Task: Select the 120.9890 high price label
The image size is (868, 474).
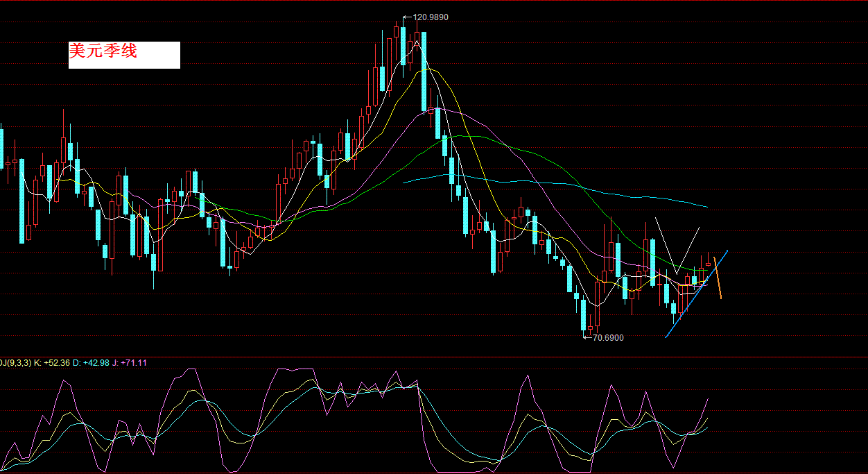Action: click(x=431, y=17)
